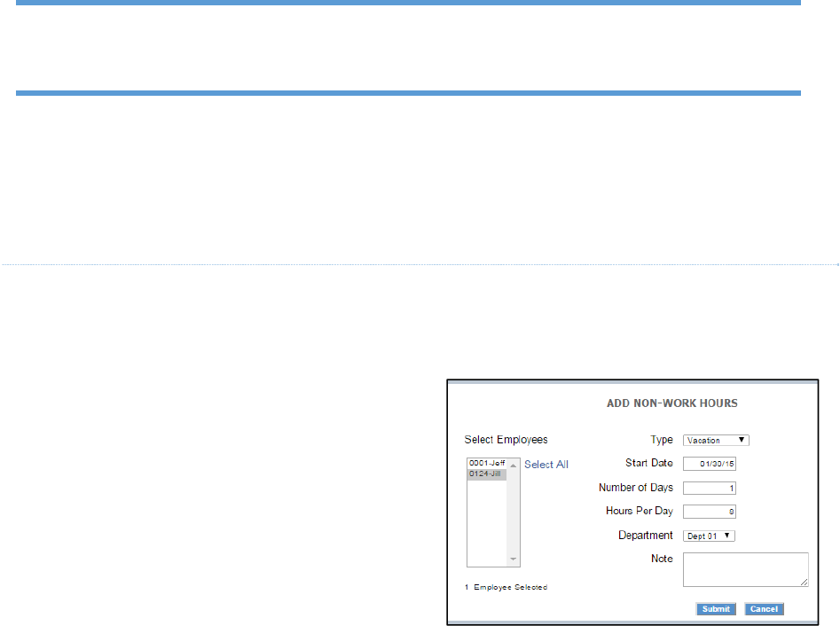840x626 pixels.
Task: Select employee 0124-Jill in the list
Action: [486, 473]
